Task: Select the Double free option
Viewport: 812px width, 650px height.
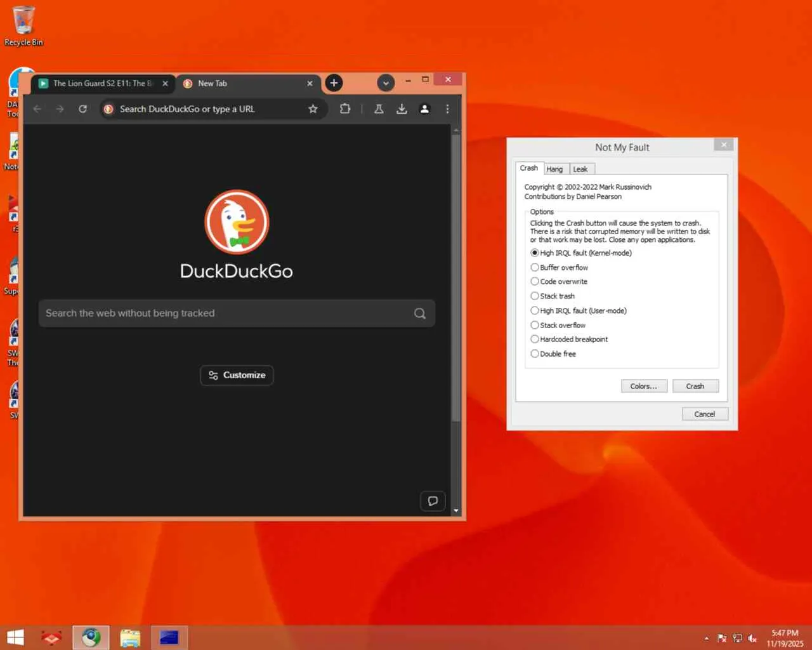Action: (x=553, y=354)
